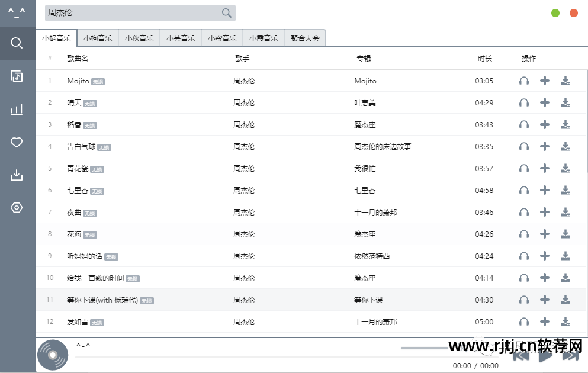The image size is (588, 373).
Task: Download 七里香 using the download icon
Action: click(565, 190)
